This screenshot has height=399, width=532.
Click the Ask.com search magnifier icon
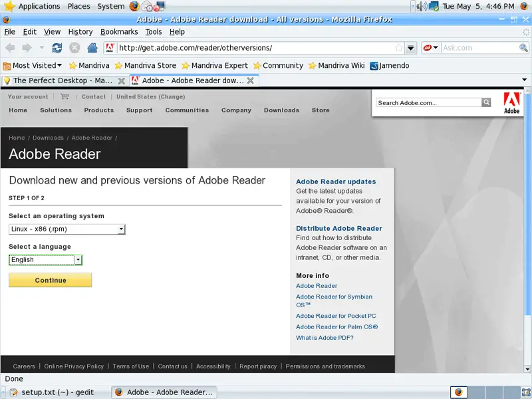523,48
